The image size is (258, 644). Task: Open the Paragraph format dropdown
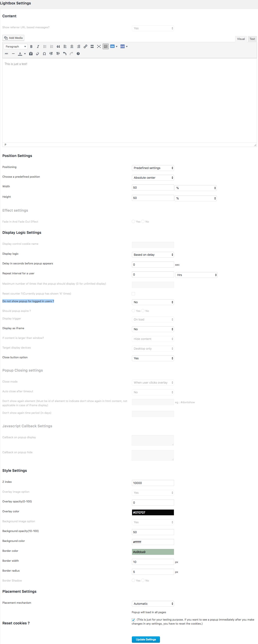click(15, 46)
